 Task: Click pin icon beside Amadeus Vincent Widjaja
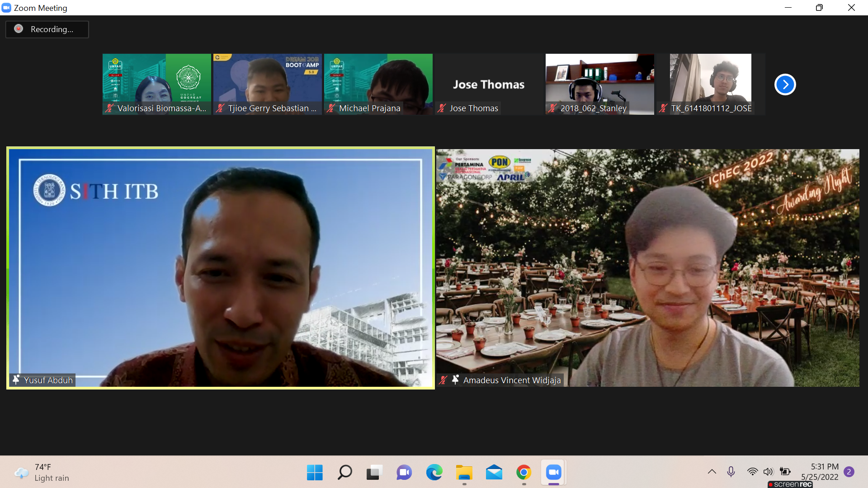point(455,380)
